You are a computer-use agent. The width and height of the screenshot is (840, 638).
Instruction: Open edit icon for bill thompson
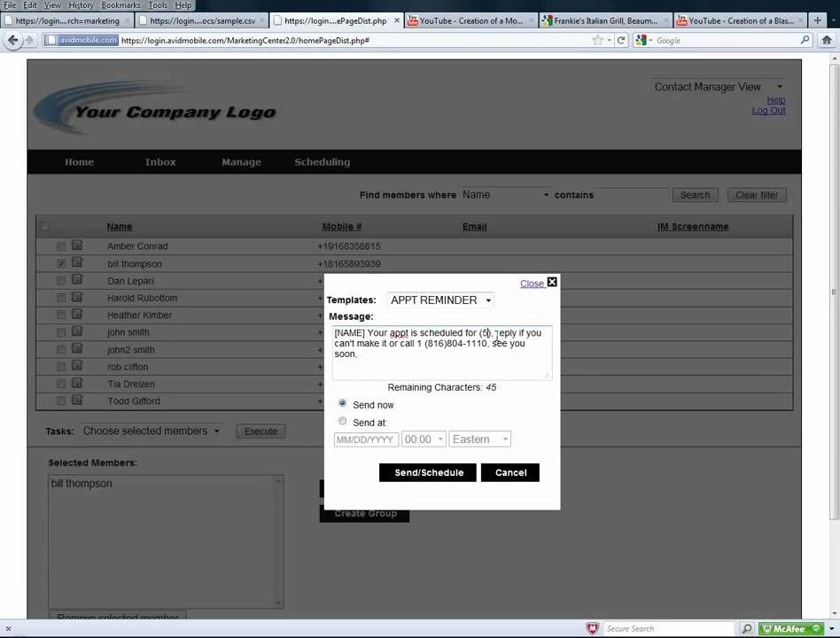click(77, 262)
